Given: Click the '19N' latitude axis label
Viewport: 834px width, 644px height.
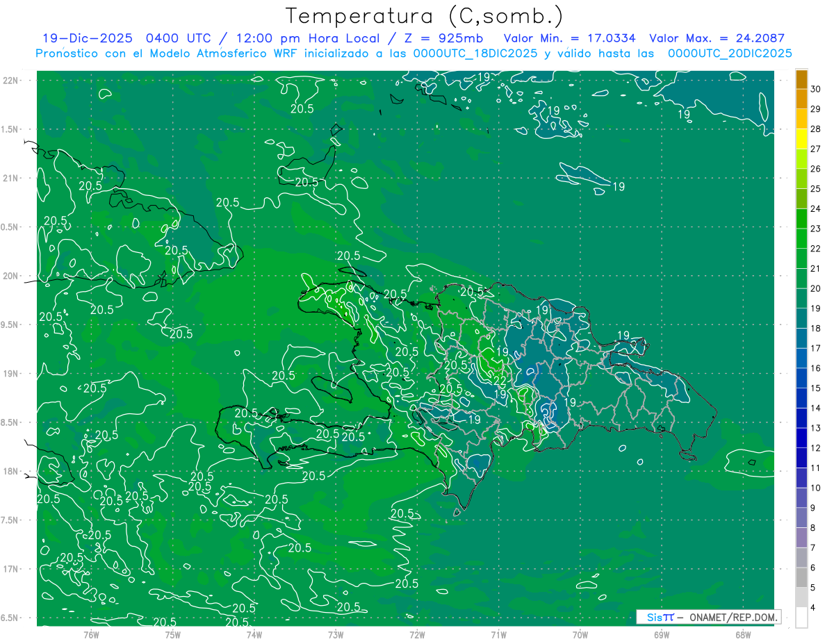Looking at the screenshot, I should tap(11, 374).
